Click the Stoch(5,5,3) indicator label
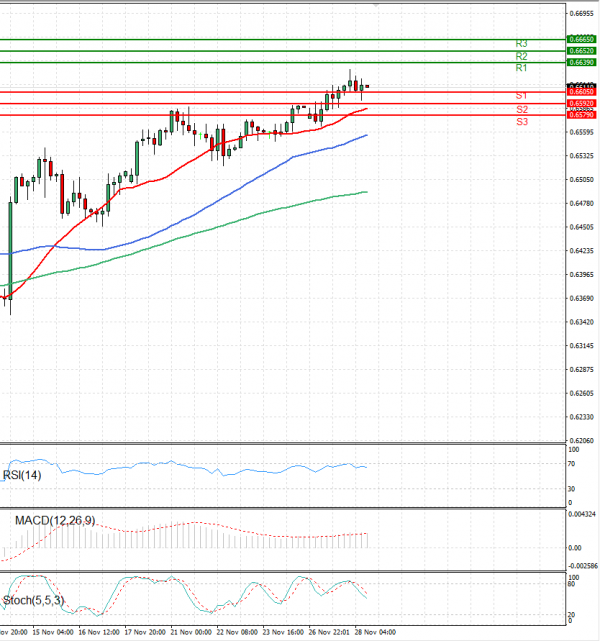 34,600
